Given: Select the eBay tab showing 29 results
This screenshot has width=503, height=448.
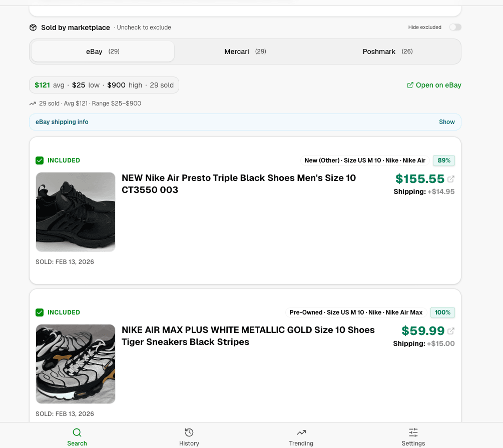Looking at the screenshot, I should tap(102, 51).
